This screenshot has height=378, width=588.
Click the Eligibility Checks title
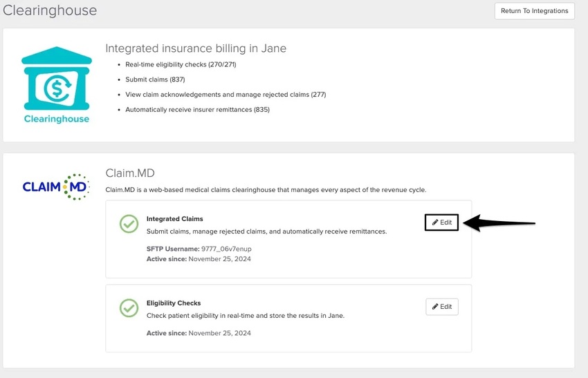tap(174, 303)
